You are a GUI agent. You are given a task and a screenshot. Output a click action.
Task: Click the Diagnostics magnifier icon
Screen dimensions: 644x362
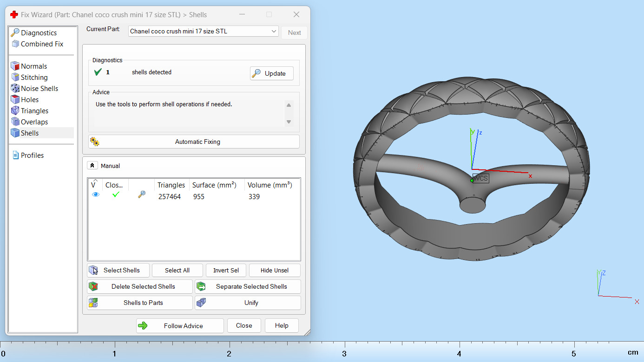(15, 33)
